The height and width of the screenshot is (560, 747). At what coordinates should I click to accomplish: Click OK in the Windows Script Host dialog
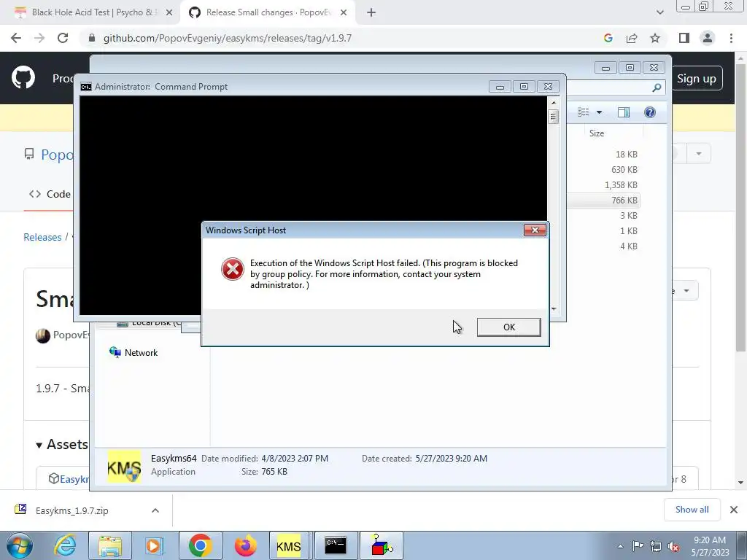coord(508,327)
